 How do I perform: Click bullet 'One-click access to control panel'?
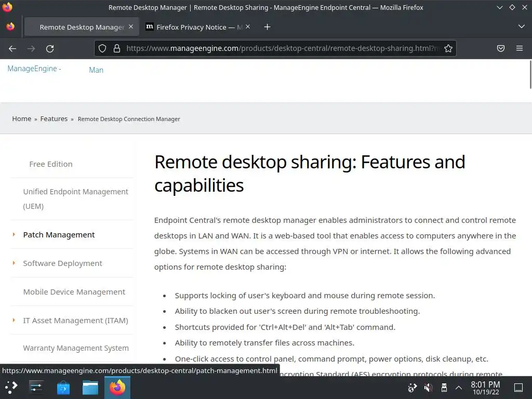coord(331,359)
